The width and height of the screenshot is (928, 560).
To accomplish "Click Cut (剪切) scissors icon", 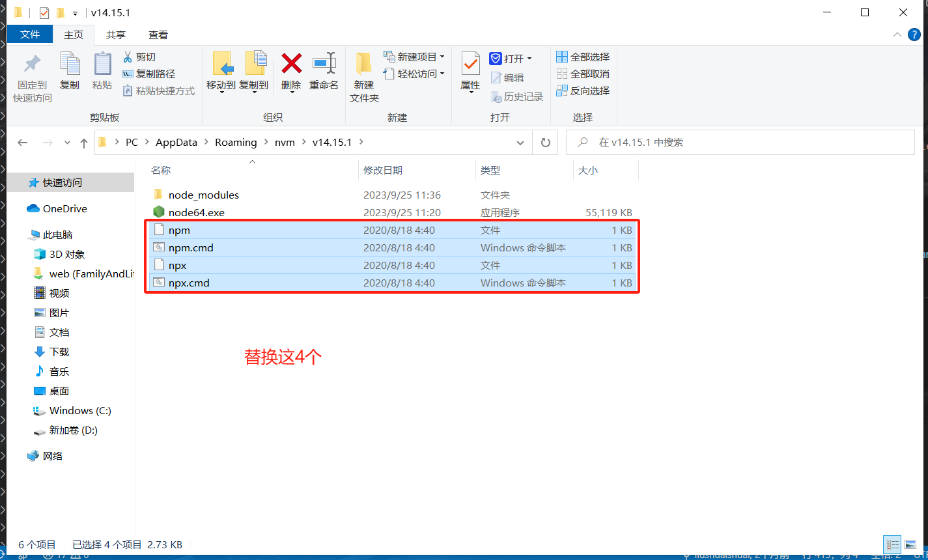I will point(128,57).
